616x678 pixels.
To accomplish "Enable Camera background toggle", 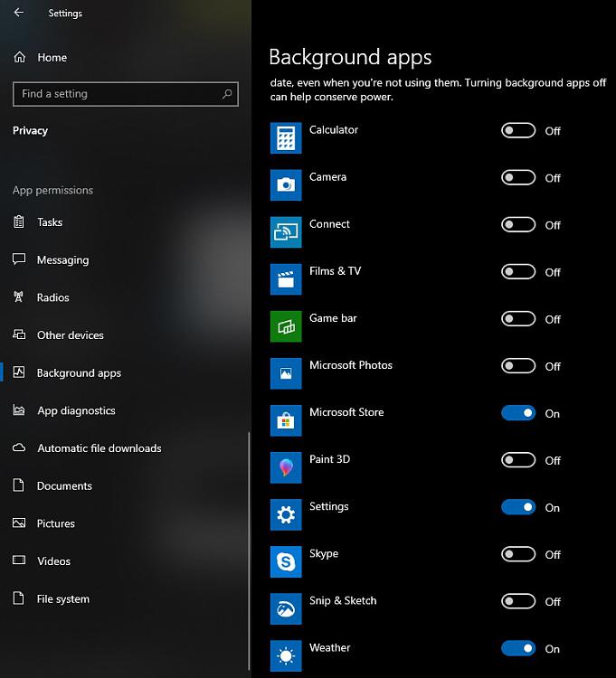I will click(518, 177).
